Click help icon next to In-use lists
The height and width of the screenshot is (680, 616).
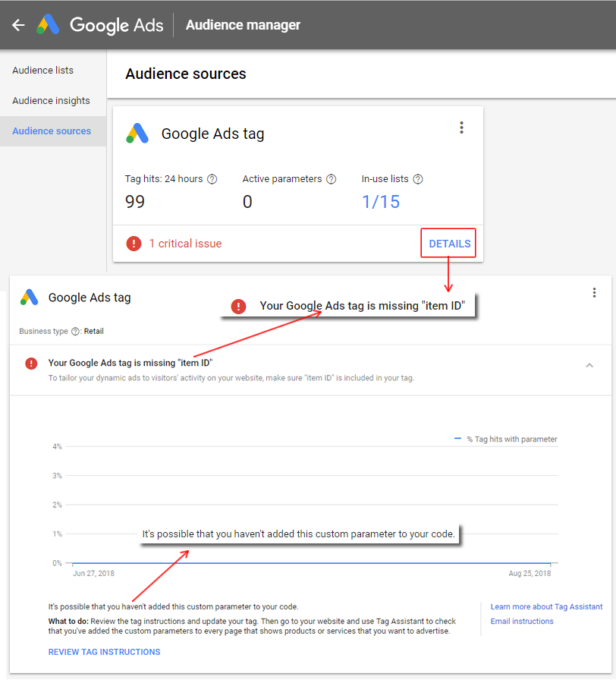coord(418,179)
